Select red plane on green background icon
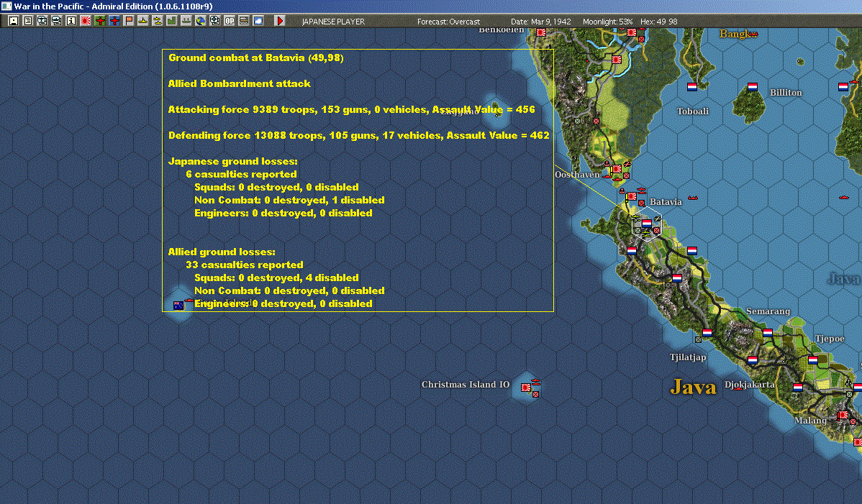Viewport: 862px width, 504px height. pyautogui.click(x=100, y=21)
